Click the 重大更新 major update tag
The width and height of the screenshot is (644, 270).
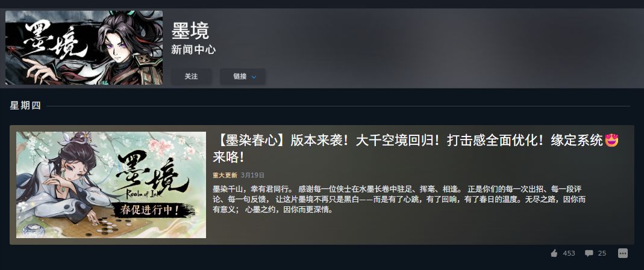225,175
